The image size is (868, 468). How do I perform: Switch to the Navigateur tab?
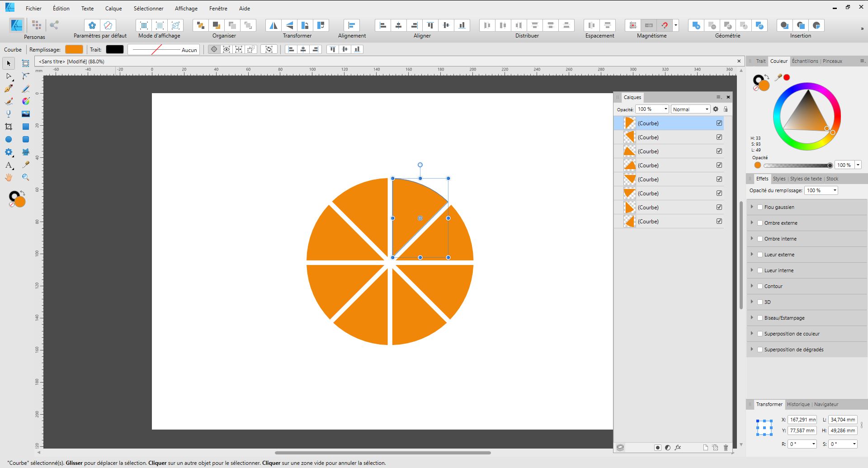pos(826,404)
